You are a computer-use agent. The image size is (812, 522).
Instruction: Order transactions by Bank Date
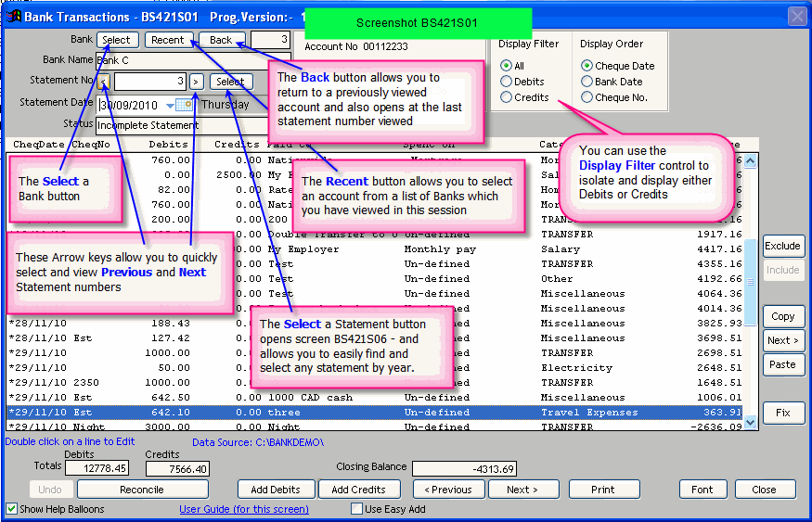click(x=586, y=82)
